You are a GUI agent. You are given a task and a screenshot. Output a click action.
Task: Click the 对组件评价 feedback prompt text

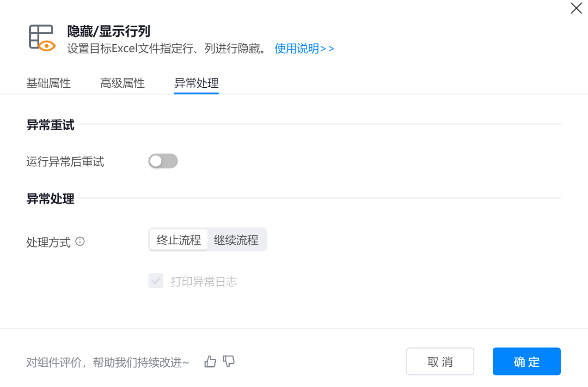[x=108, y=363]
